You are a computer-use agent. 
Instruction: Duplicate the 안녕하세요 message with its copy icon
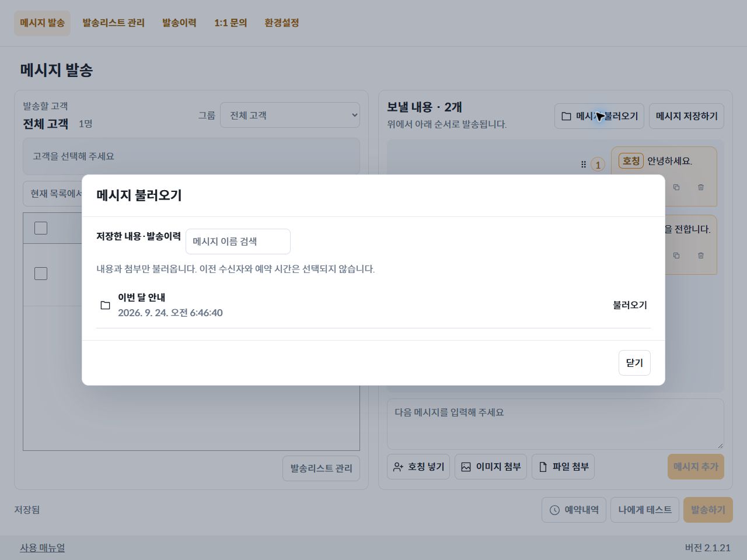[676, 187]
